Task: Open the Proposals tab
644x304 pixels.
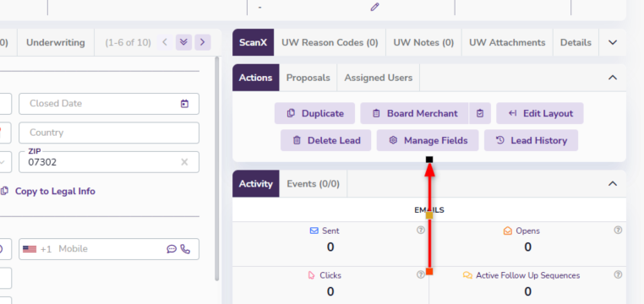Action: point(308,78)
